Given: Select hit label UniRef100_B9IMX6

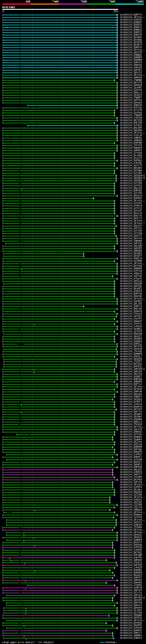Looking at the screenshot, I should click(131, 480).
